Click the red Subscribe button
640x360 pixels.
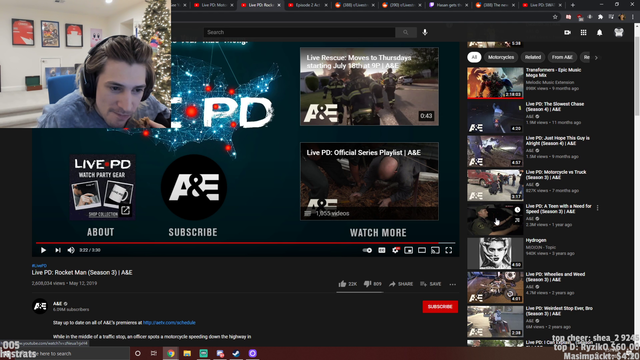pos(440,307)
